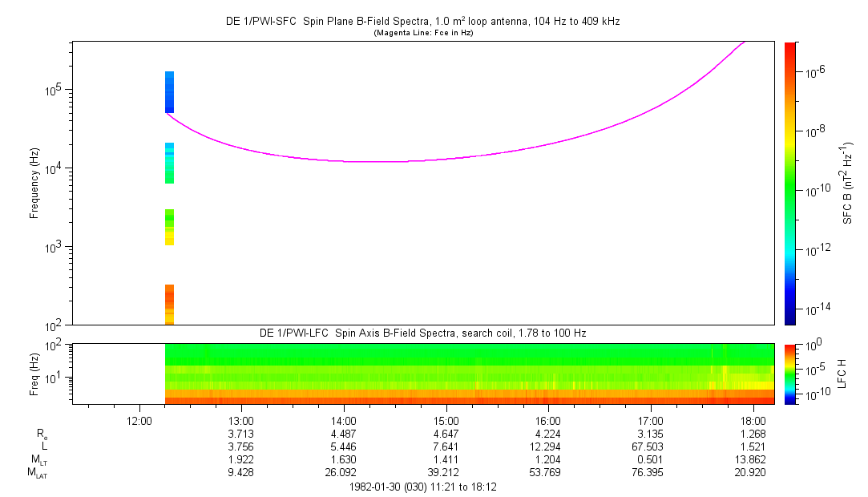Viewport: 868px width, 497px height.
Task: Click the orange data block near 10^2 Hz
Action: 169,304
